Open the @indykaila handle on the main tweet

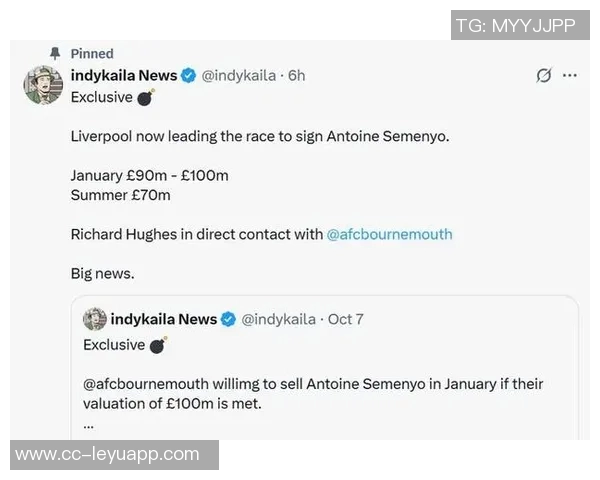[240, 76]
